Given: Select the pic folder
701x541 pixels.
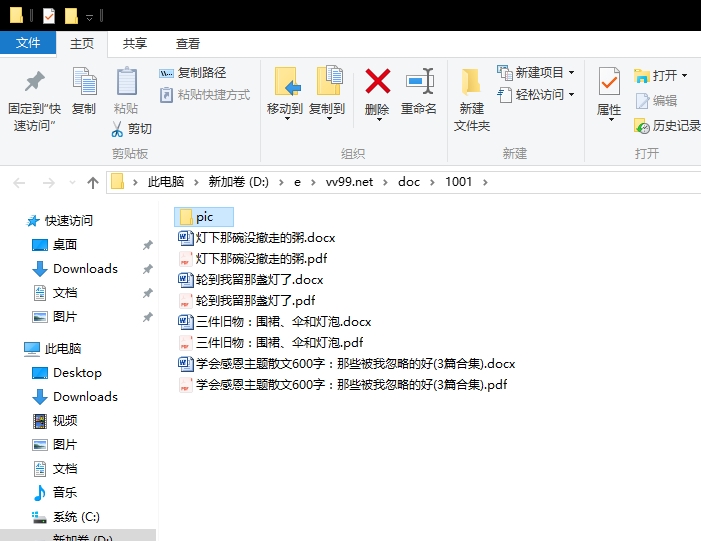Looking at the screenshot, I should click(204, 217).
